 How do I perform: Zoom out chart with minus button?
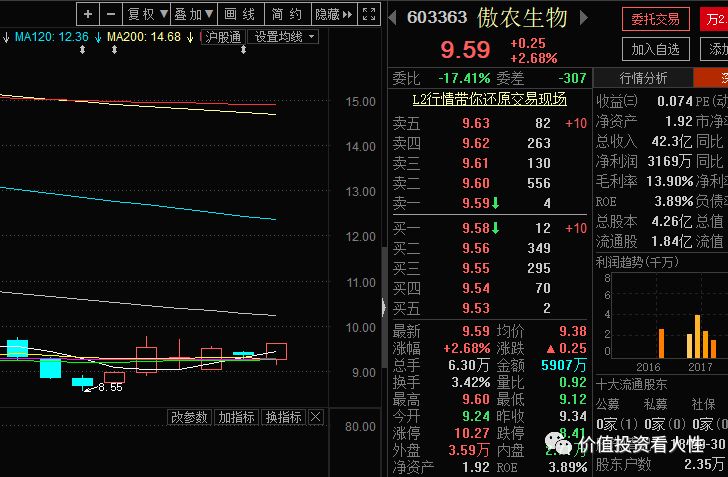click(x=110, y=14)
